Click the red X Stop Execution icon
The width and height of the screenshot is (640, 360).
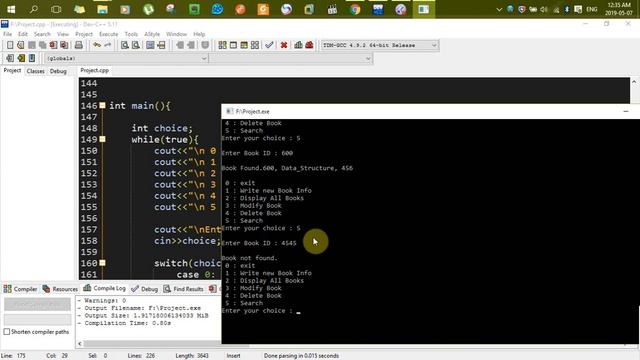pyautogui.click(x=284, y=45)
